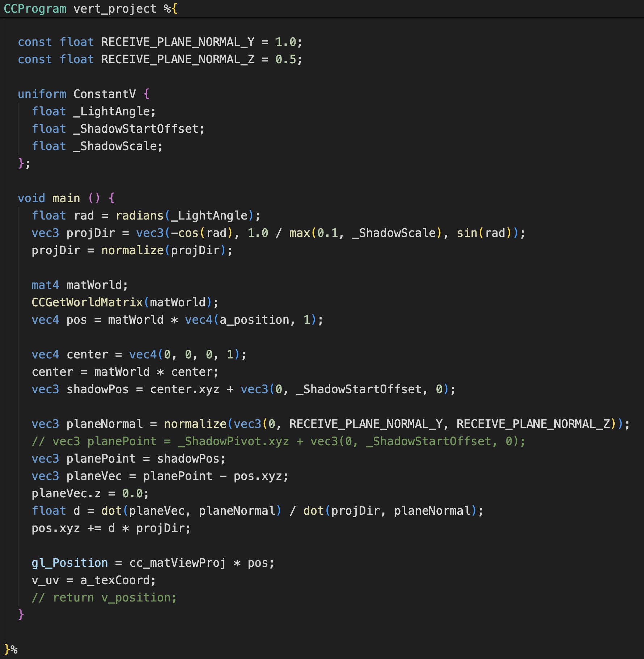The width and height of the screenshot is (644, 659).
Task: Click '_ShadowStartOffset' in the shadowPos line
Action: click(x=359, y=389)
